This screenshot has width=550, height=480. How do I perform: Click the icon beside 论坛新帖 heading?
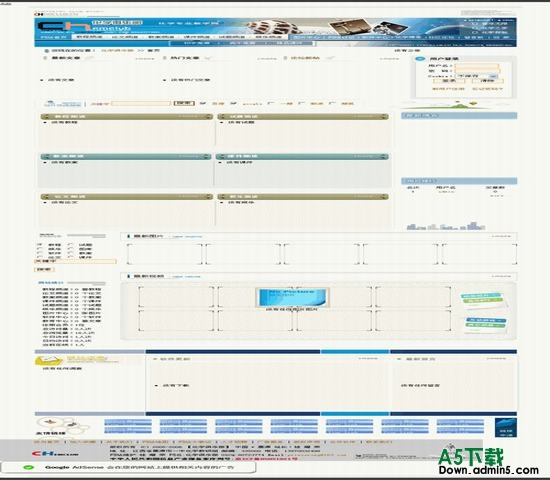pos(285,58)
